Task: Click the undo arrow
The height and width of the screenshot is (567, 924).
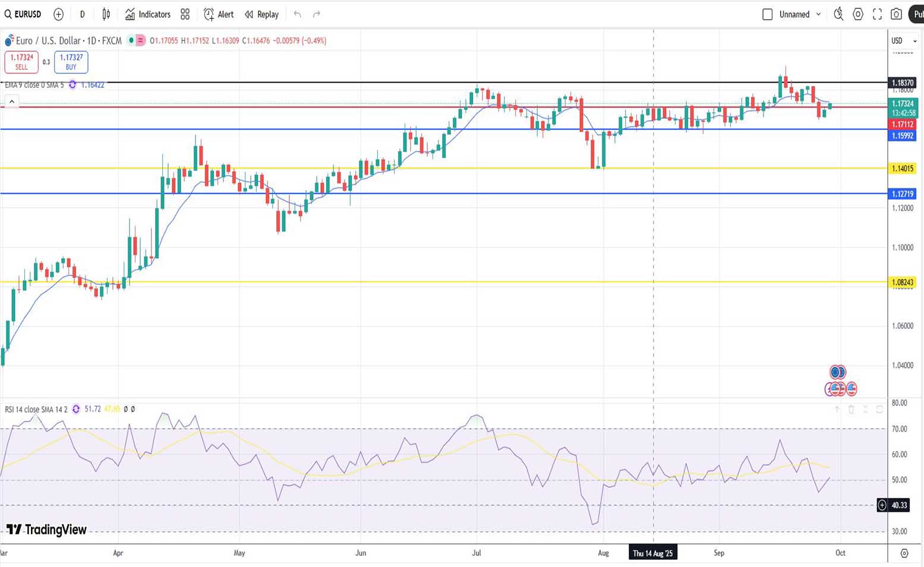Action: [x=298, y=14]
